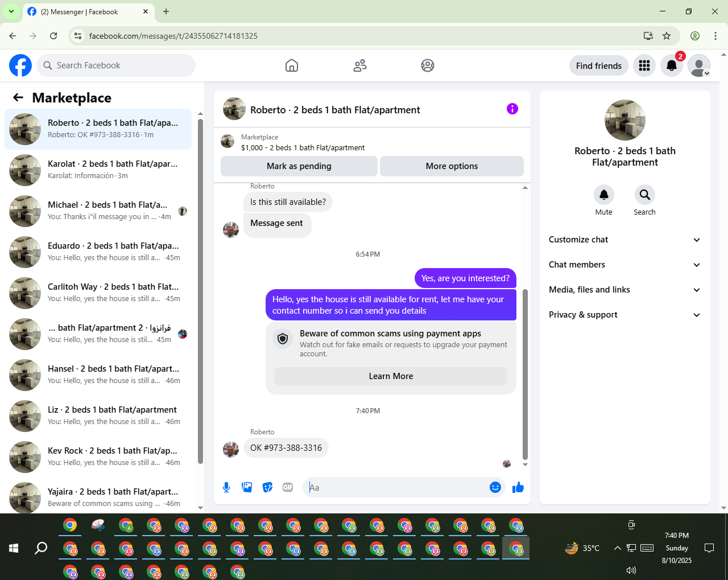Open the Notifications bell icon
The height and width of the screenshot is (580, 728).
[x=672, y=65]
